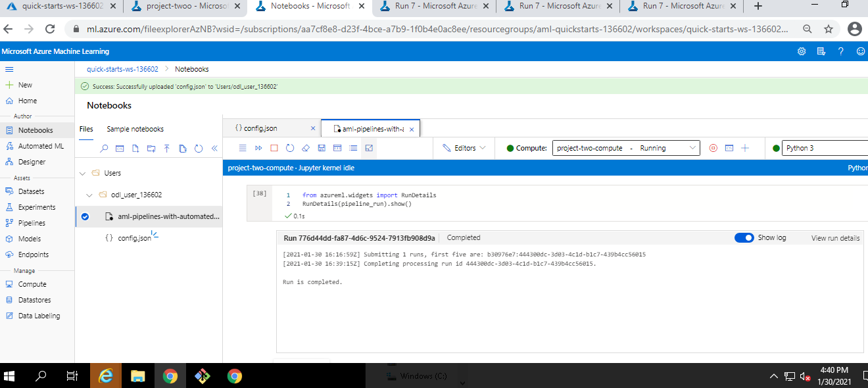Open Windows Start menu

coord(10,376)
